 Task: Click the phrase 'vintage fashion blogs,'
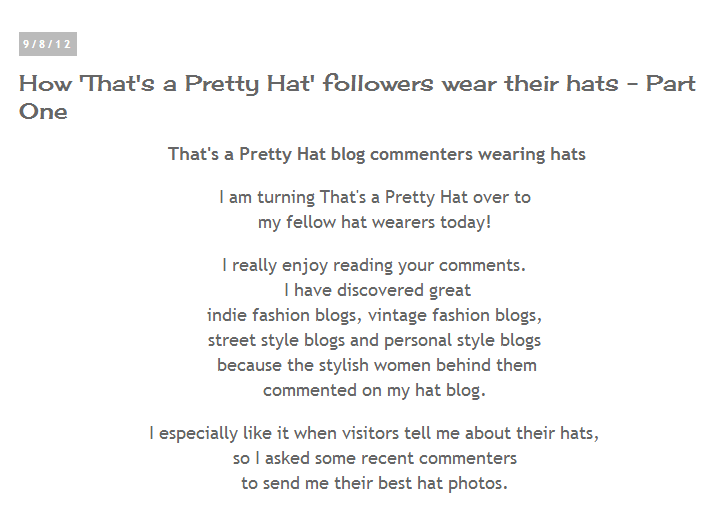click(x=455, y=315)
